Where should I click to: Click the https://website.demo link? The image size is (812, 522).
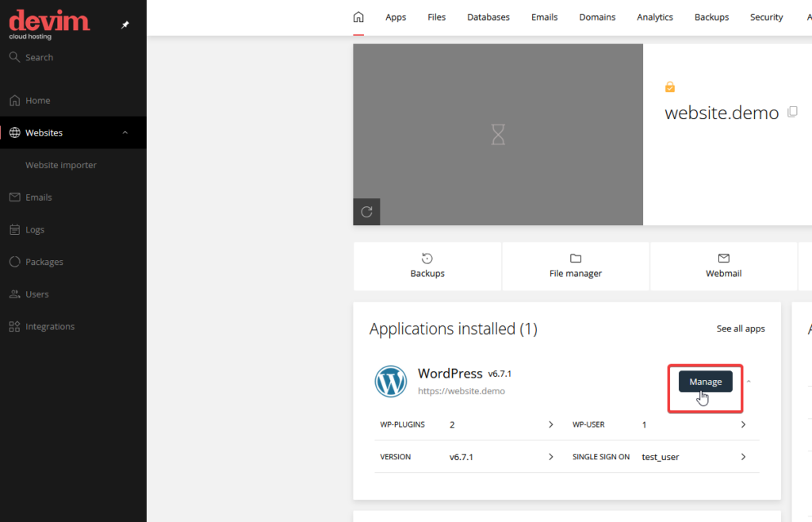point(463,390)
